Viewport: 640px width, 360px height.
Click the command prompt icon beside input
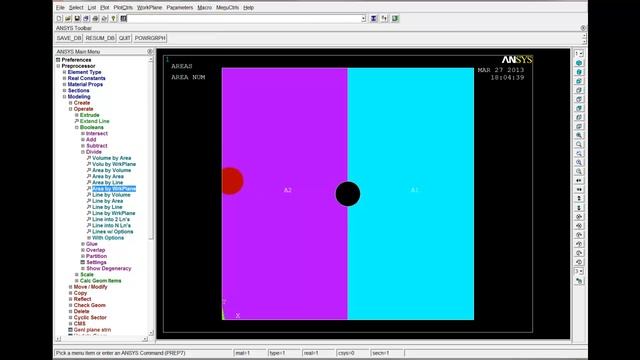[x=123, y=18]
